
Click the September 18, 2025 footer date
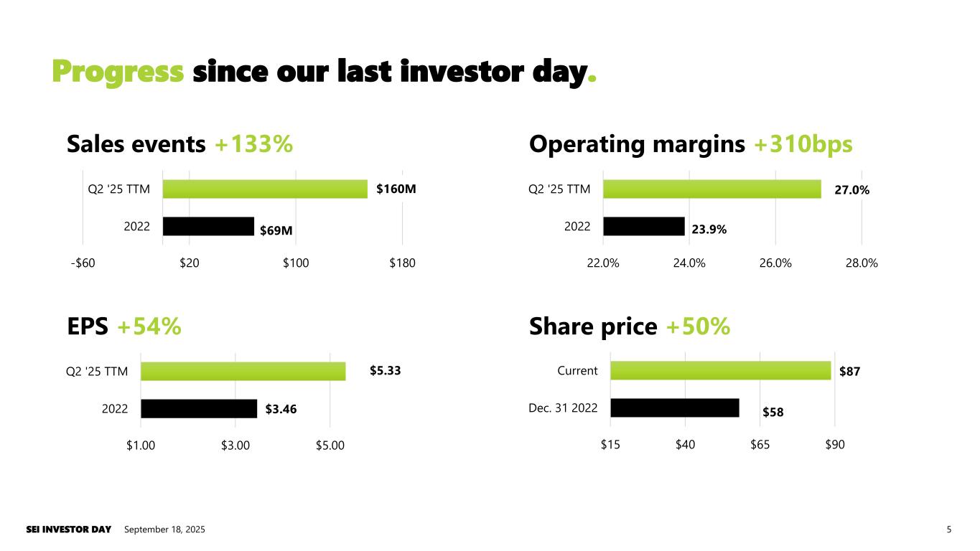point(164,529)
